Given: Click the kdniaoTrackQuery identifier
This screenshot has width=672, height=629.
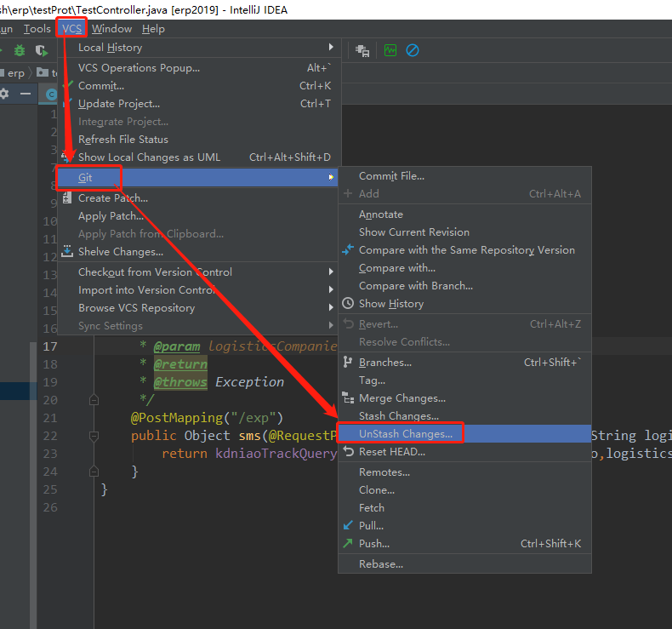Looking at the screenshot, I should (x=276, y=454).
